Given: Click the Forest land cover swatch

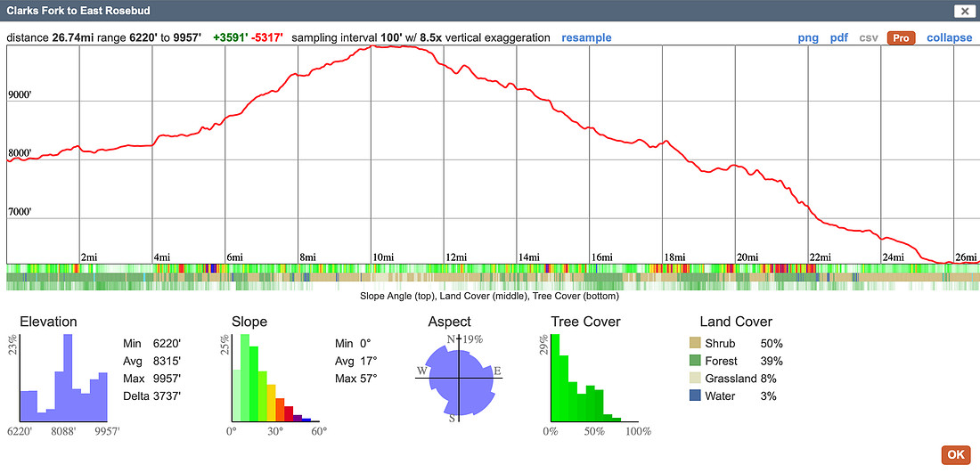Looking at the screenshot, I should click(694, 361).
